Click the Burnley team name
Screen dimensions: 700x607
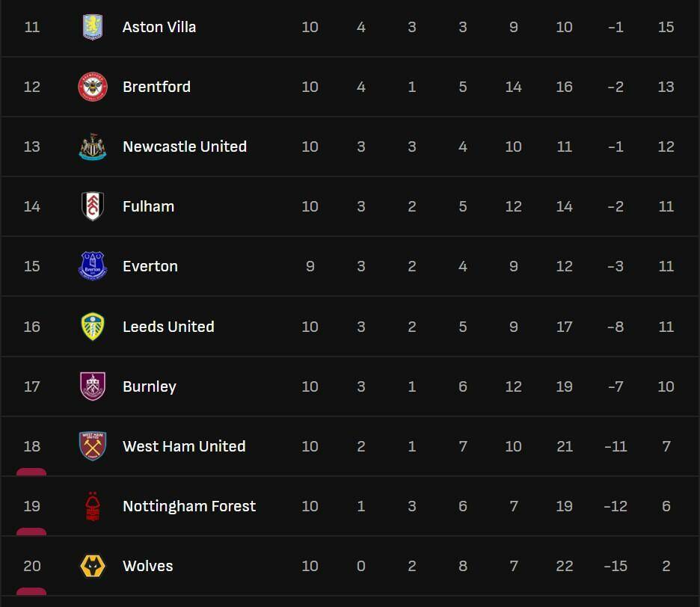coord(150,386)
